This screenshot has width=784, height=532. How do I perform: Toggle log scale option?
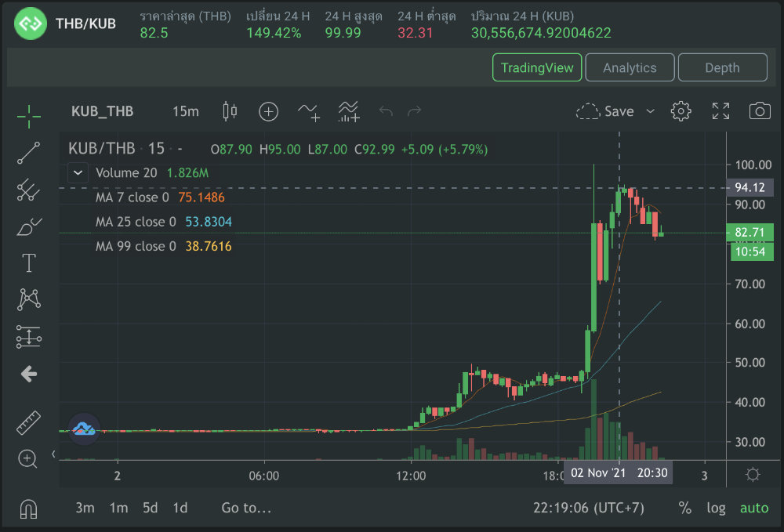click(716, 508)
